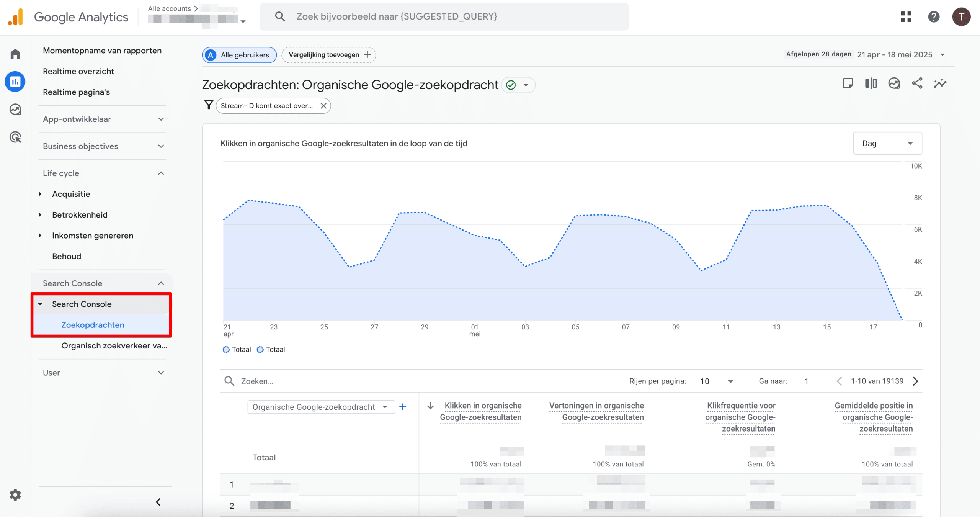Remove the Stream-ID filter with the X
Screen dimensions: 980x517
(323, 106)
